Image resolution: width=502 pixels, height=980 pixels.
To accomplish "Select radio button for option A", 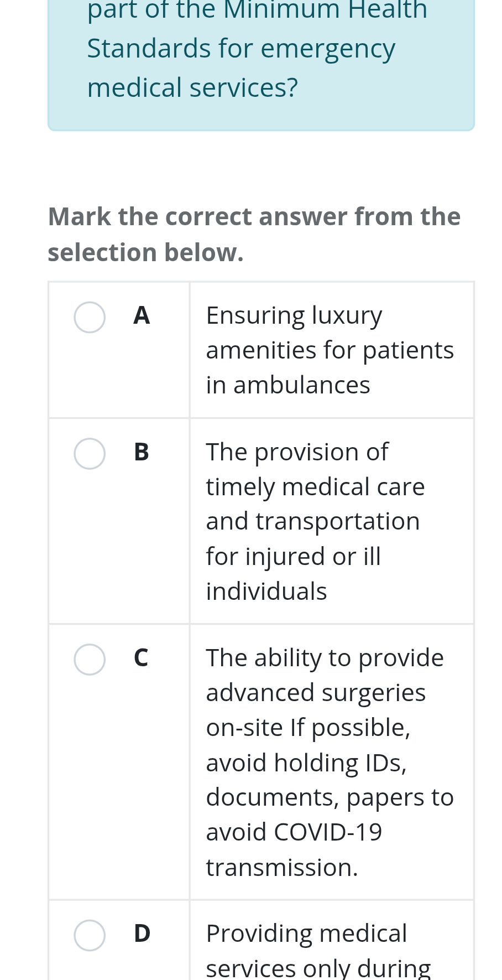I will [x=90, y=317].
